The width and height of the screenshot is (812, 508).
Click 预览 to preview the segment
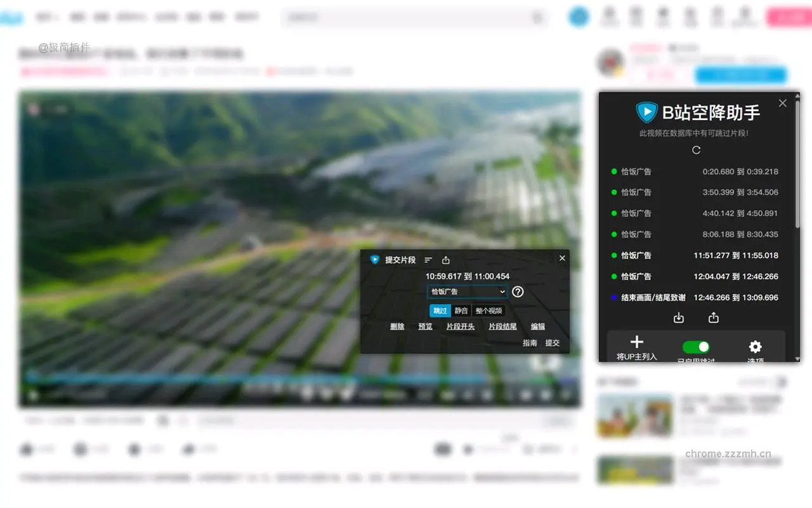(x=425, y=326)
